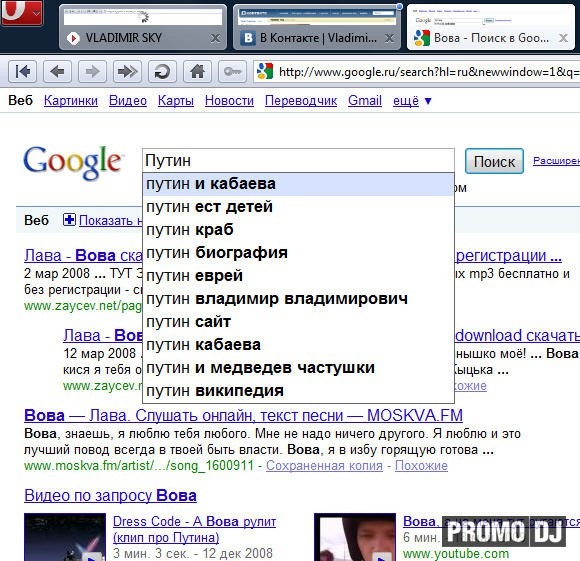
Task: Click the Поиск search button
Action: [494, 161]
